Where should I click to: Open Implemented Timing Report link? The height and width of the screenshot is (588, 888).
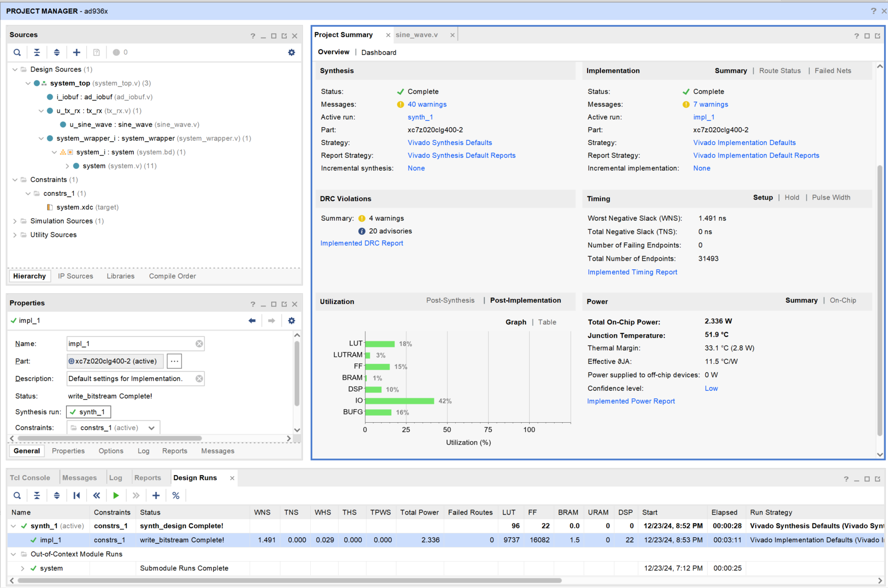[x=632, y=272]
